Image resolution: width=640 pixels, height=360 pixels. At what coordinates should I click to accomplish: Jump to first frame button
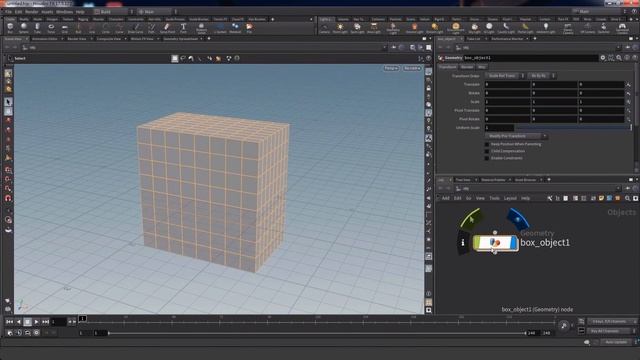coord(9,322)
